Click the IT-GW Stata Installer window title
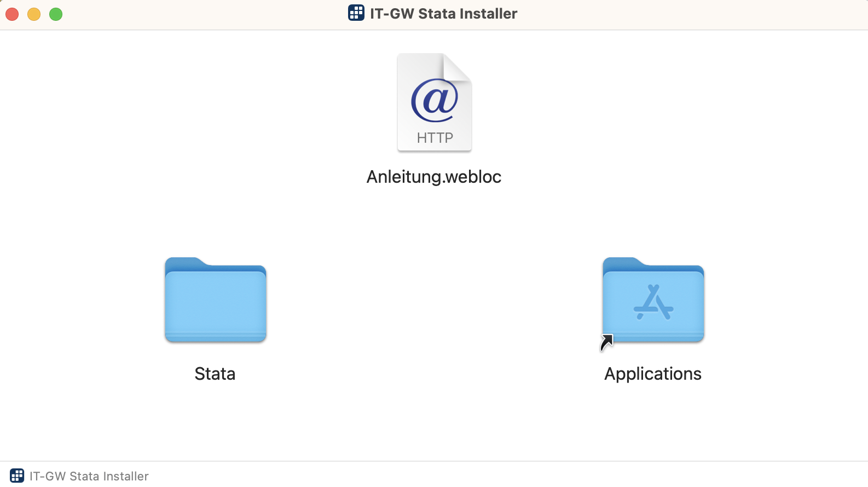The image size is (868, 487). (443, 14)
